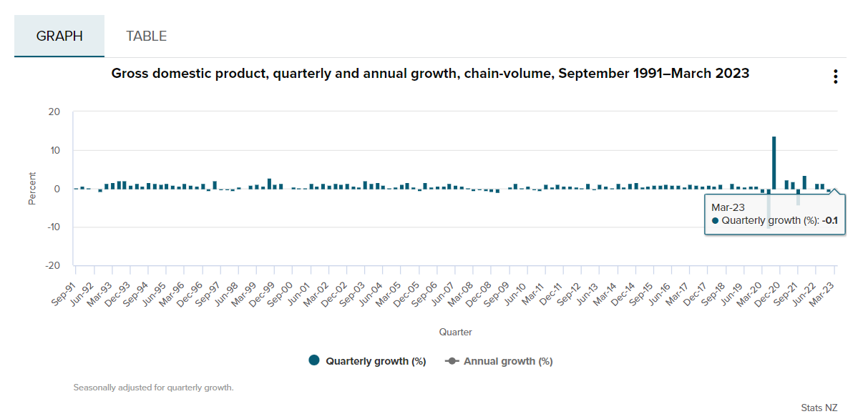Open the chart options kebab menu
The height and width of the screenshot is (419, 868).
[x=835, y=77]
